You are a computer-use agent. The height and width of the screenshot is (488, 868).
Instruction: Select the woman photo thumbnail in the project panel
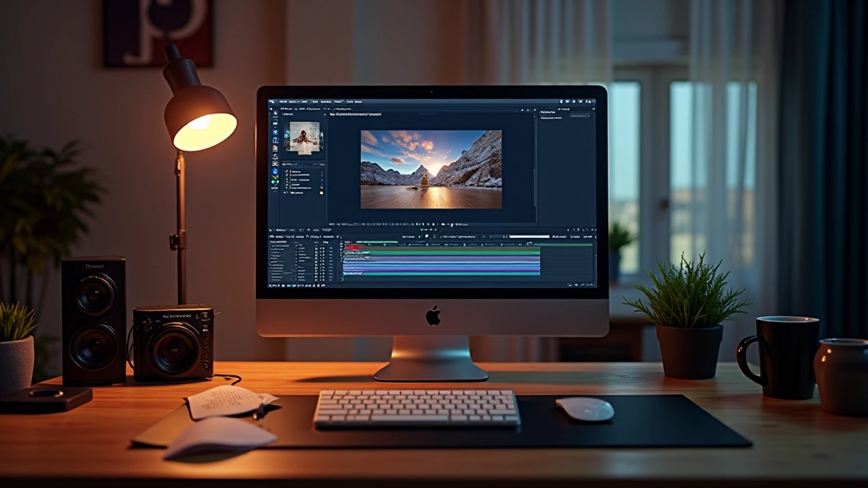(304, 138)
